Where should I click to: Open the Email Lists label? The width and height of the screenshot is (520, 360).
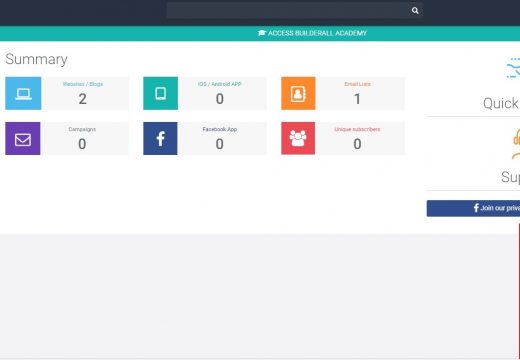tap(357, 84)
